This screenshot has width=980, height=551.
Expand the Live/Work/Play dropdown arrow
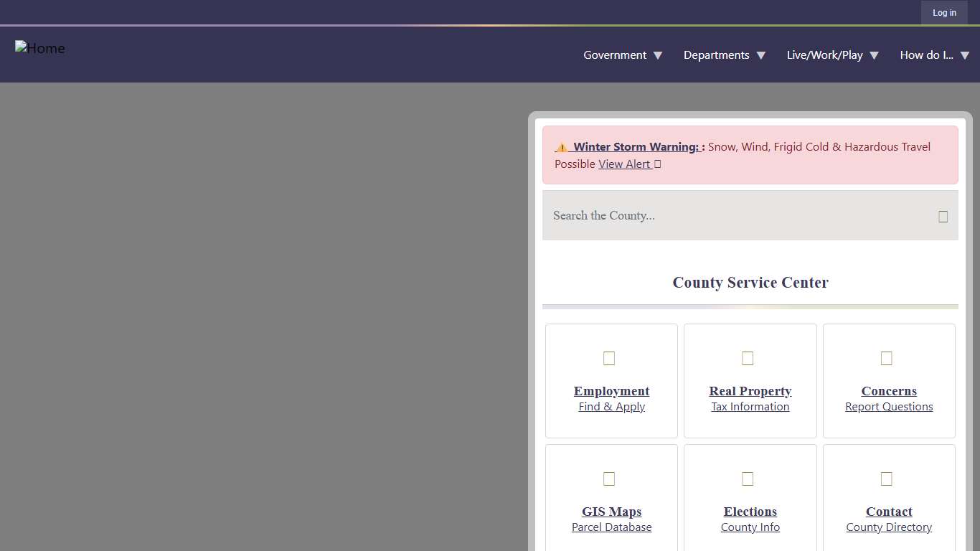874,55
